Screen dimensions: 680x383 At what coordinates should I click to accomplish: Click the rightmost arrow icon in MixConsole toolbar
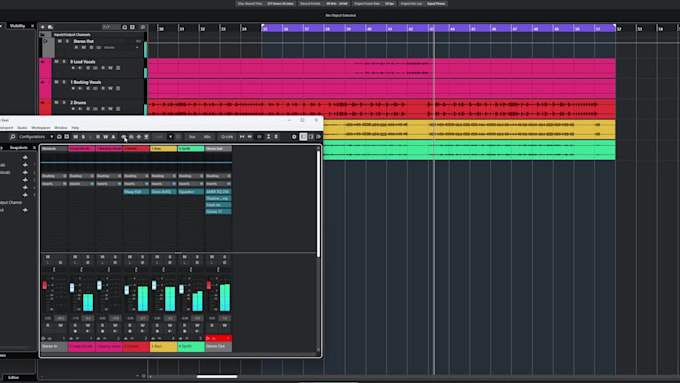coord(319,137)
